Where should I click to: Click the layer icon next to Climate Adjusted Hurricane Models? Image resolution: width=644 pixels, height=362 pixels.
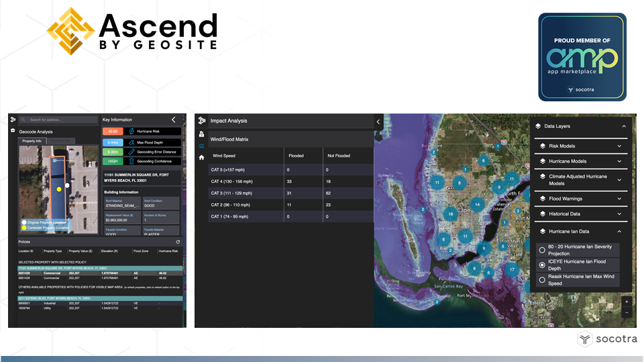pyautogui.click(x=543, y=176)
